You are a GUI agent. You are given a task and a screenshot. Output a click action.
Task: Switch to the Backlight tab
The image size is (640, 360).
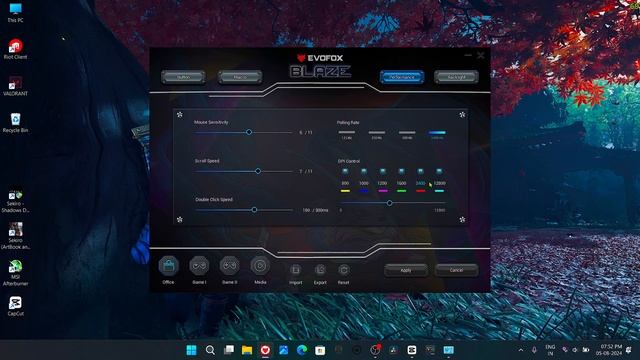pyautogui.click(x=456, y=77)
